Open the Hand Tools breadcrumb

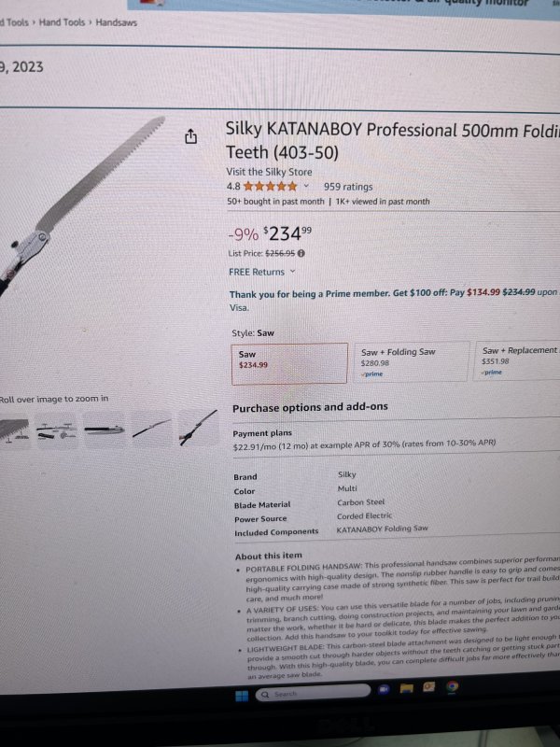pos(62,21)
